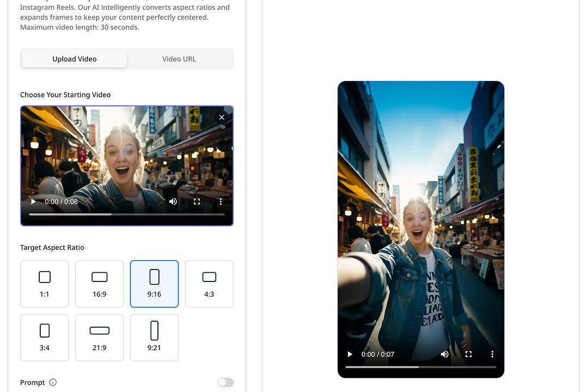Select the 21:9 aspect ratio
The width and height of the screenshot is (588, 392).
click(99, 337)
